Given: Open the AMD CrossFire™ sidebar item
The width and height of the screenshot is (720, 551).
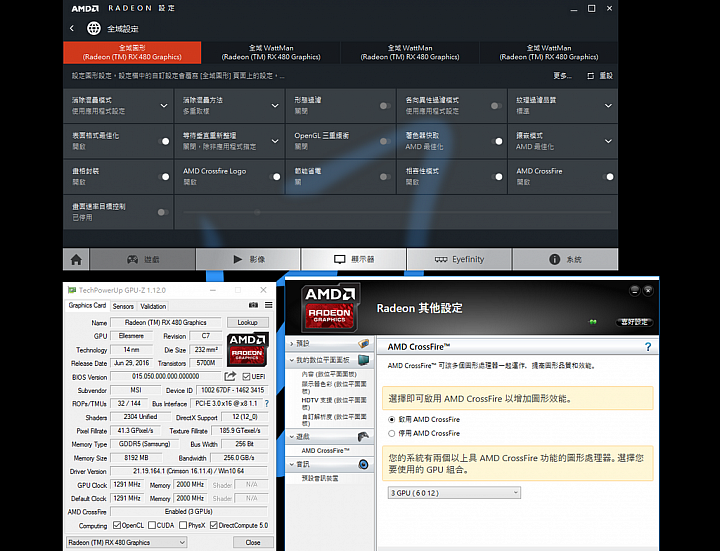Looking at the screenshot, I should [326, 450].
